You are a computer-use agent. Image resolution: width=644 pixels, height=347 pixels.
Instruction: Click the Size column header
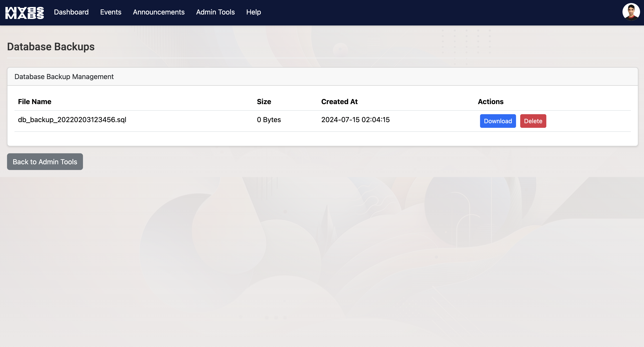(264, 101)
